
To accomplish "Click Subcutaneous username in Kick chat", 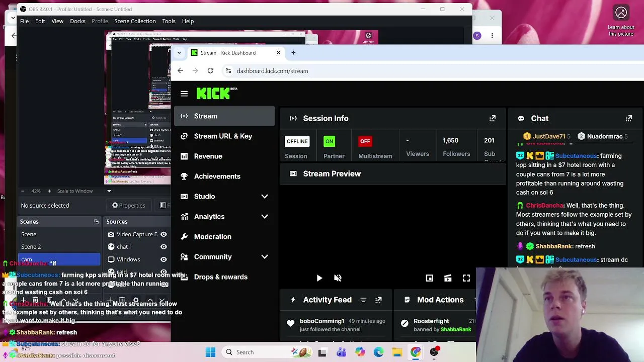I will pos(576,156).
